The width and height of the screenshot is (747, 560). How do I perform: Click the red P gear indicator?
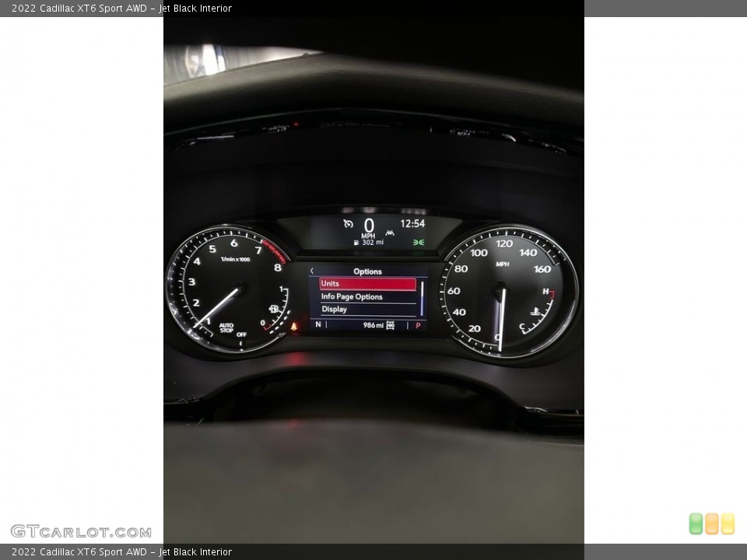click(418, 326)
